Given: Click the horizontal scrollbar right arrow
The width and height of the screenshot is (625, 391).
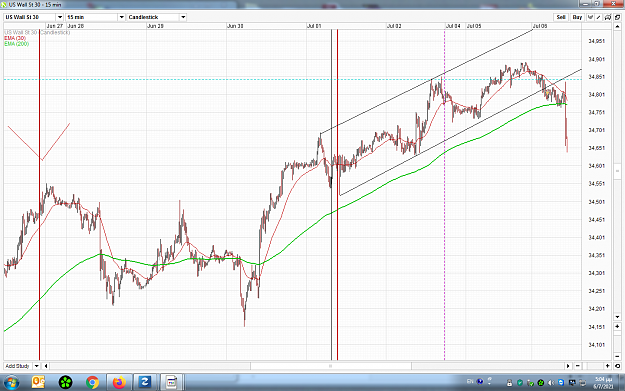Looking at the screenshot, I should coord(568,366).
